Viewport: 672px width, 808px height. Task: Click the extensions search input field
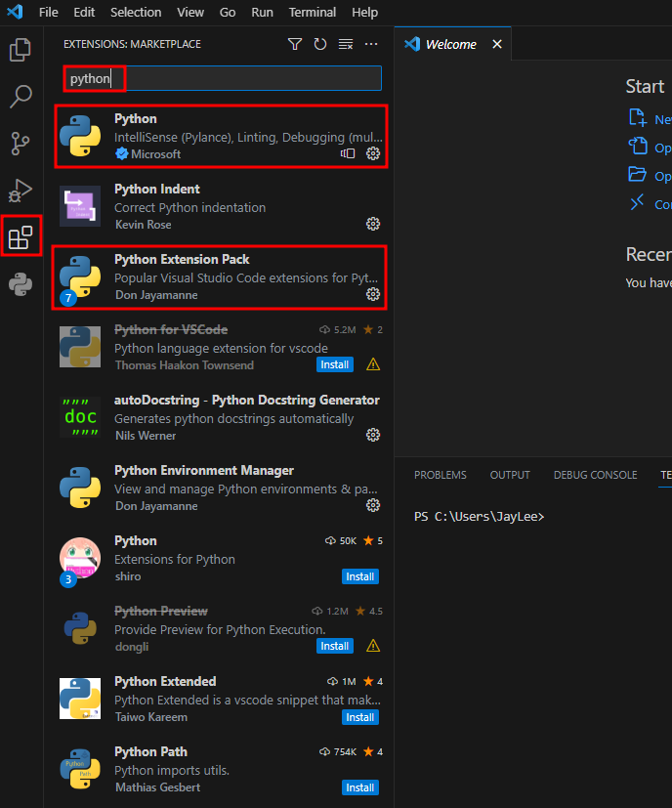(x=222, y=78)
